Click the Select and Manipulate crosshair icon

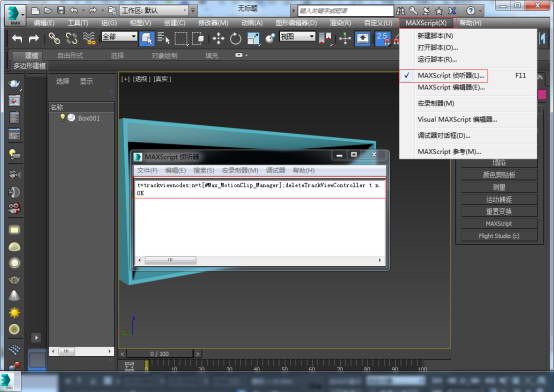click(x=345, y=38)
